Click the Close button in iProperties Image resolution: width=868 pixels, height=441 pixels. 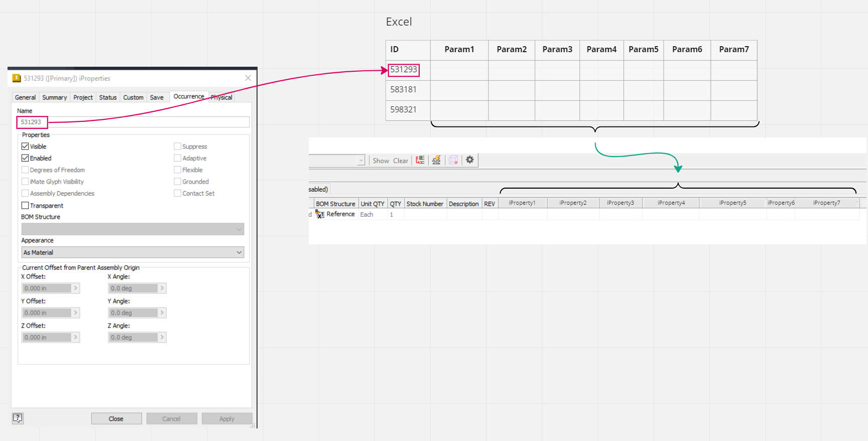116,418
